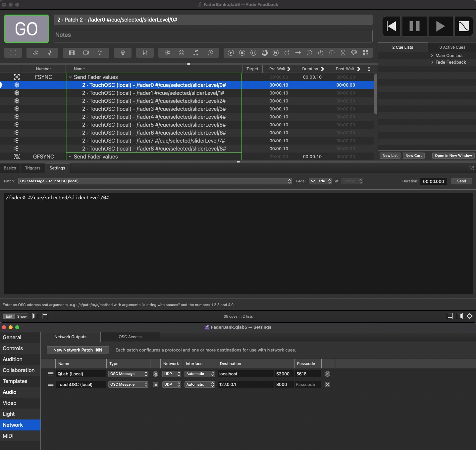Screen dimensions: 476x450
Task: Open the Triggers tab of the cue inspector
Action: tap(32, 168)
